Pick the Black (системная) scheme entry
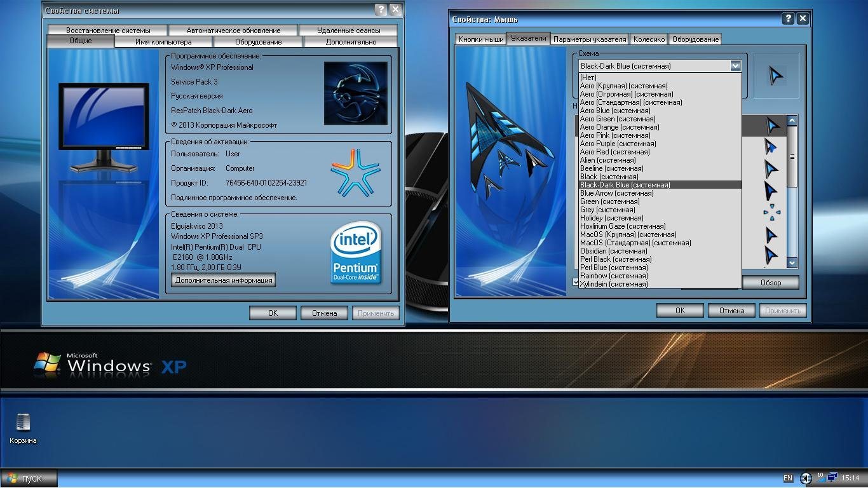The width and height of the screenshot is (868, 488). [660, 177]
